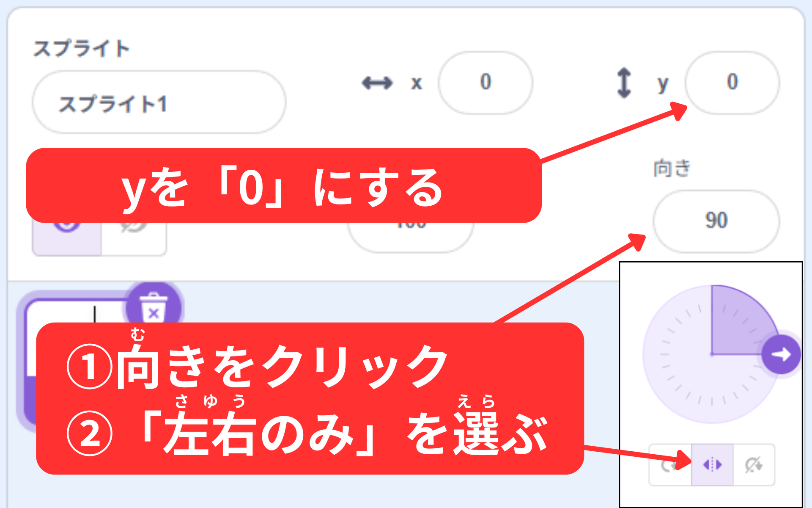
Task: Click the x label beside horizontal arrow
Action: [417, 83]
